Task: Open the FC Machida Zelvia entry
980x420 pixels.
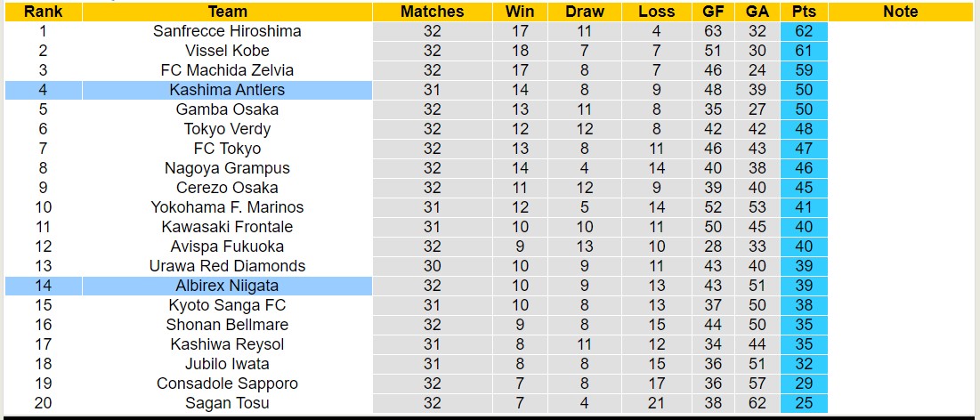Action: click(x=227, y=70)
